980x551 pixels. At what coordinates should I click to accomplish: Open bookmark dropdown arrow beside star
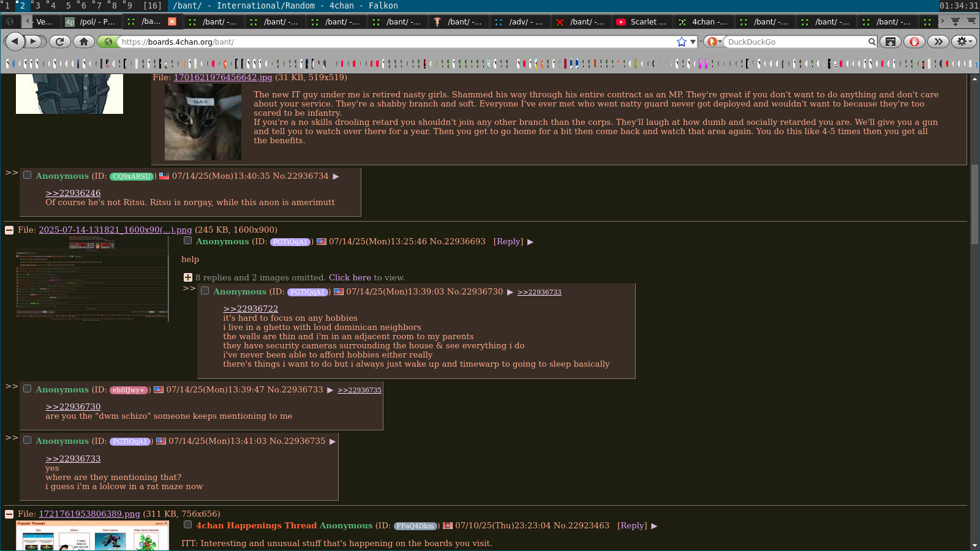point(693,42)
